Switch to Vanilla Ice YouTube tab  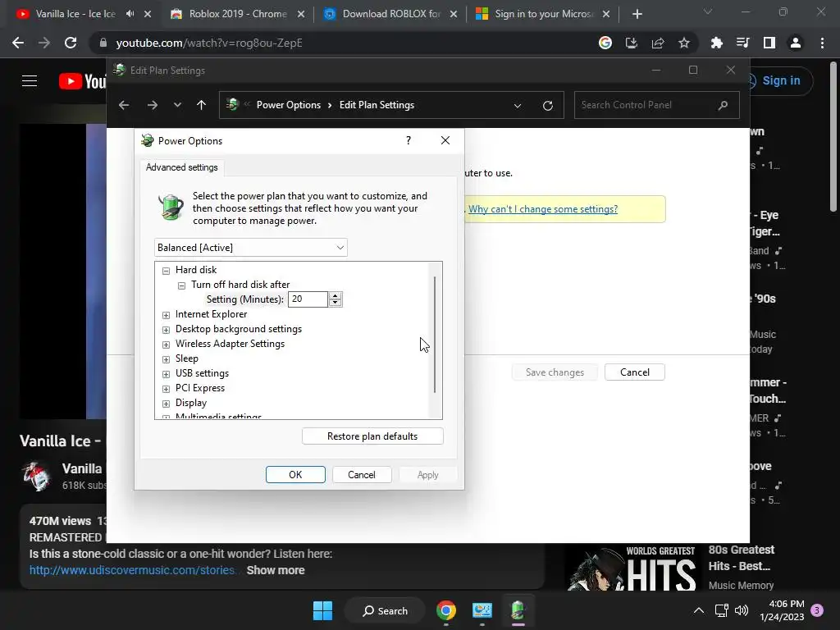pyautogui.click(x=75, y=14)
